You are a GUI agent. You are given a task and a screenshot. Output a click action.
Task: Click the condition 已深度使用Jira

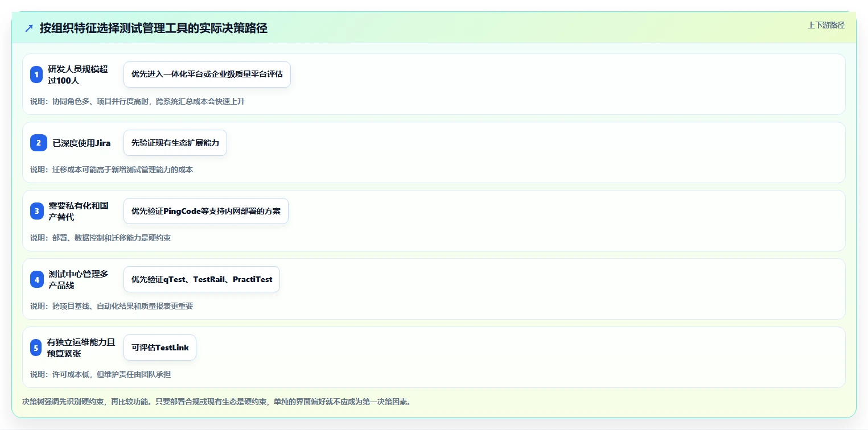[82, 143]
